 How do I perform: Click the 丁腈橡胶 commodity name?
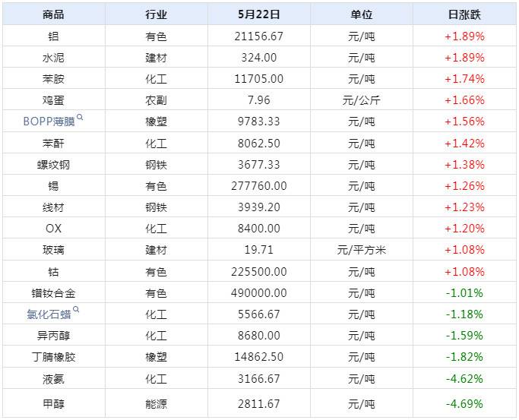[53, 357]
